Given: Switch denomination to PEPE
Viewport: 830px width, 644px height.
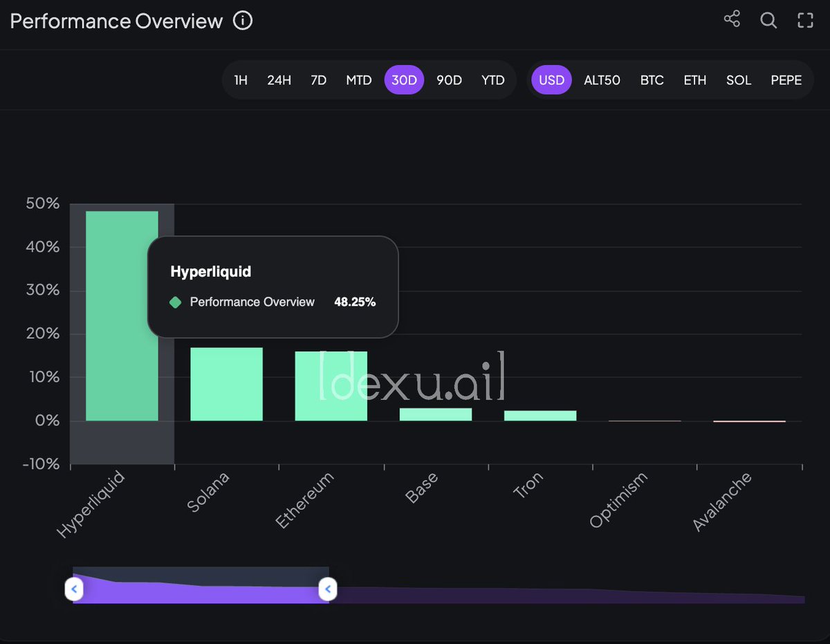Looking at the screenshot, I should (786, 80).
